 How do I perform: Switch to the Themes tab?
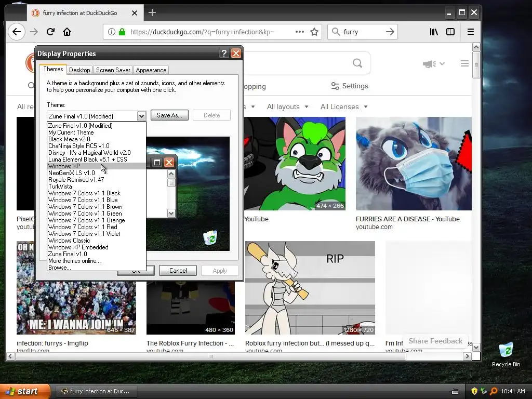[53, 69]
